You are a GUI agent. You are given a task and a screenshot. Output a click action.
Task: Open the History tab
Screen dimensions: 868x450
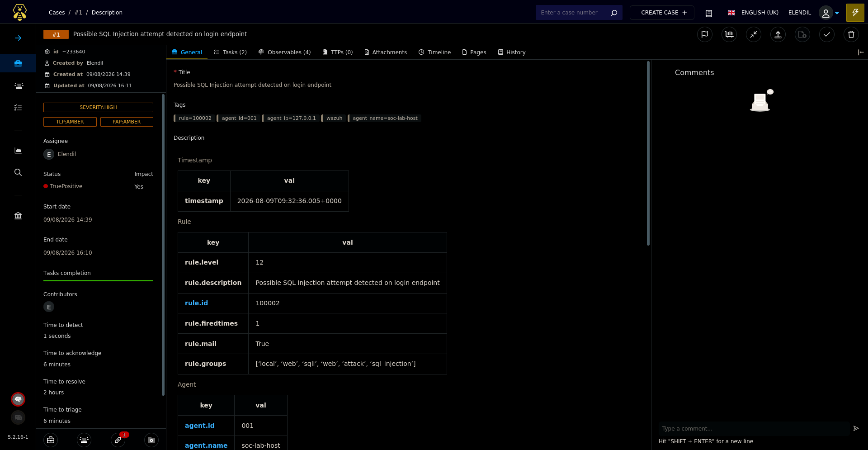[512, 52]
